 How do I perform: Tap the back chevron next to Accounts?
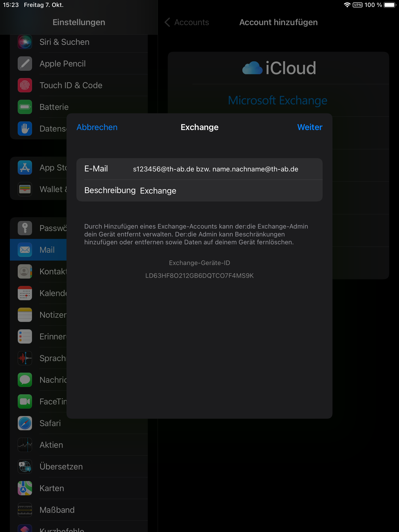point(167,22)
